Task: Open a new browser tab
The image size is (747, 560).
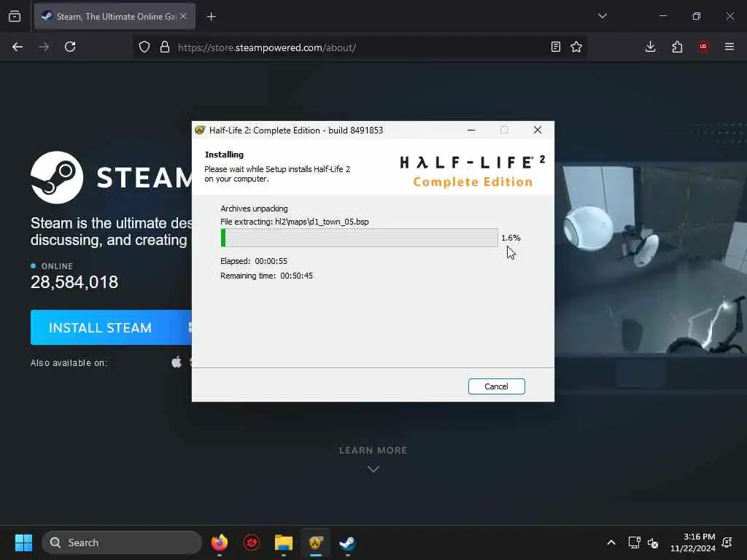Action: 212,17
